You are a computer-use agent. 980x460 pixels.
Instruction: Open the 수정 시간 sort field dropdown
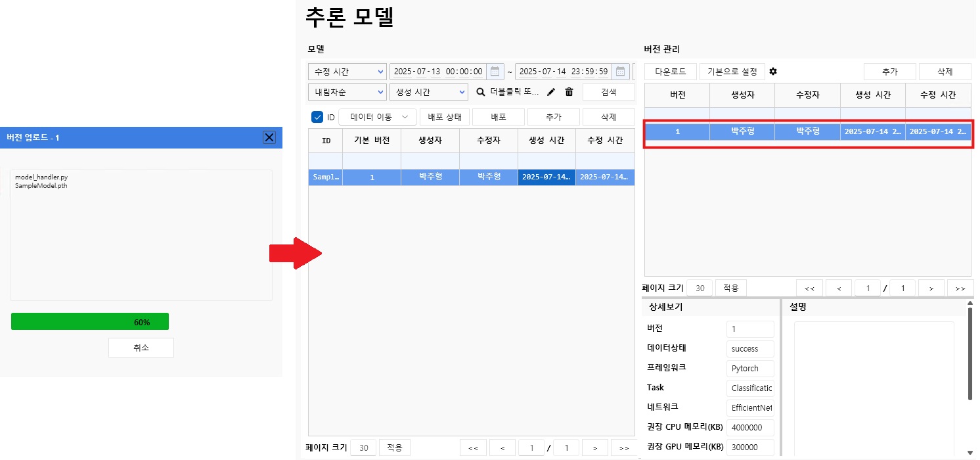(347, 72)
